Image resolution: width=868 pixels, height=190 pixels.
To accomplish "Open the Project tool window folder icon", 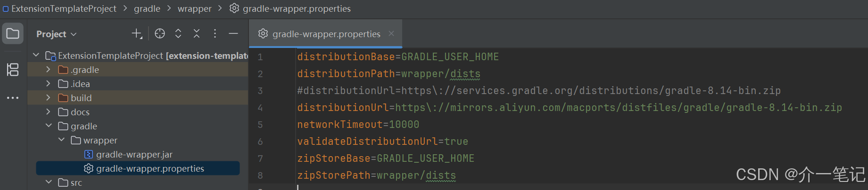I will [x=13, y=34].
